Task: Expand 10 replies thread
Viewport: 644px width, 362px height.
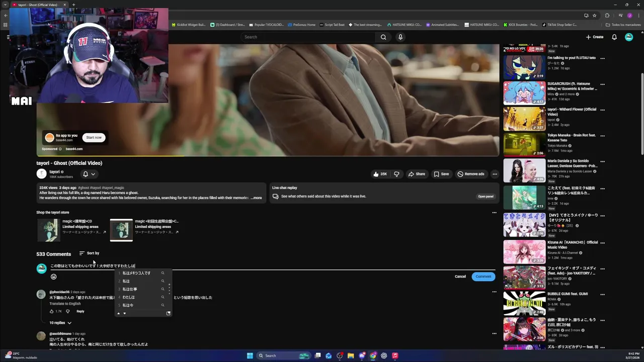Action: [x=60, y=323]
